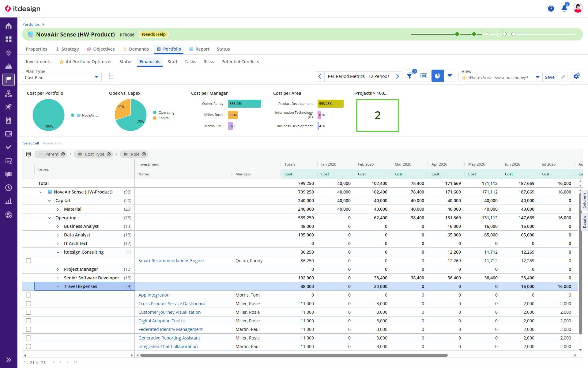Screen dimensions: 588x368
Task: Expand the Data Analyst group
Action: tap(58, 235)
